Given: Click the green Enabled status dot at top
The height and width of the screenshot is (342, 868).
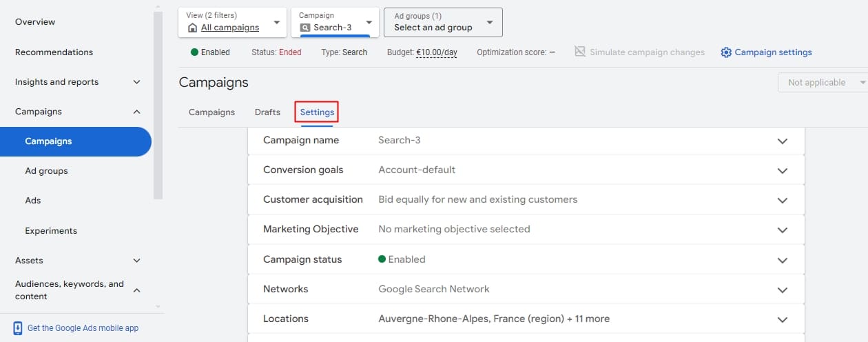Looking at the screenshot, I should pos(195,52).
